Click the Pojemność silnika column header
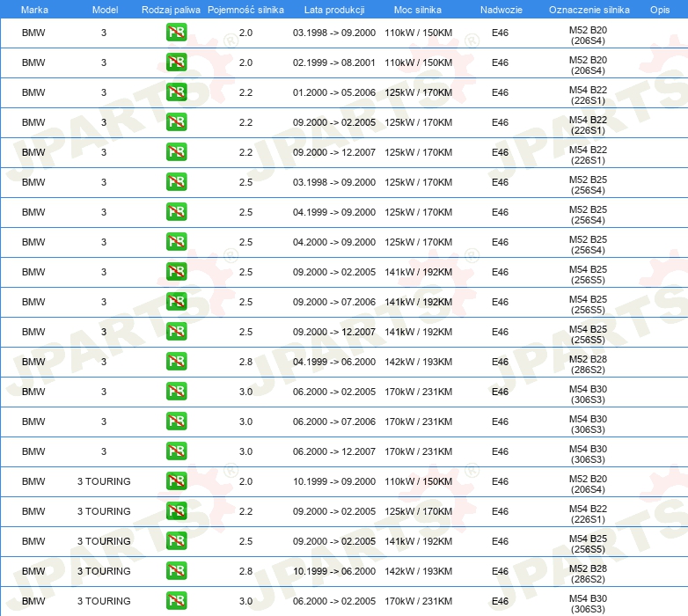This screenshot has width=688, height=616. point(245,10)
